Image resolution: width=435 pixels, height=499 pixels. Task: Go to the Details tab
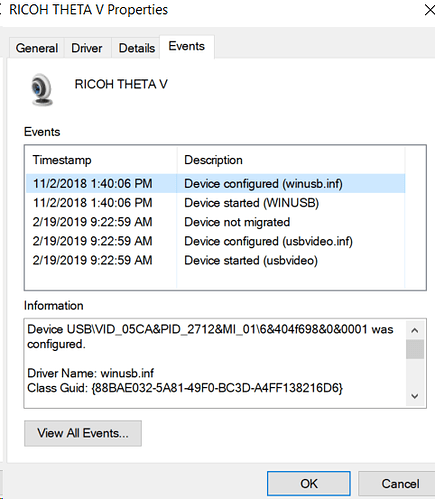coord(137,48)
